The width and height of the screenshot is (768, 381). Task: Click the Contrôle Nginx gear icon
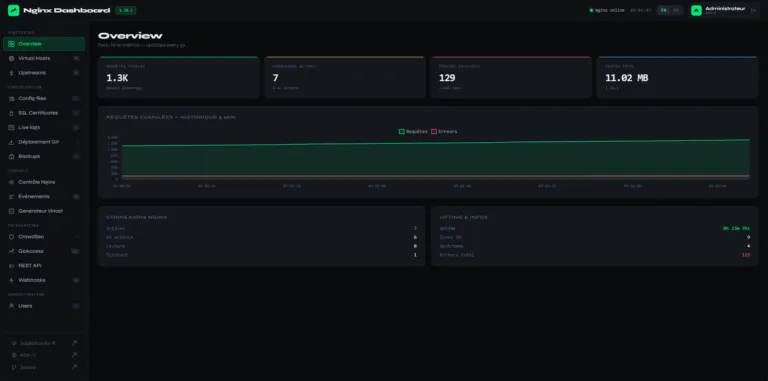click(12, 182)
